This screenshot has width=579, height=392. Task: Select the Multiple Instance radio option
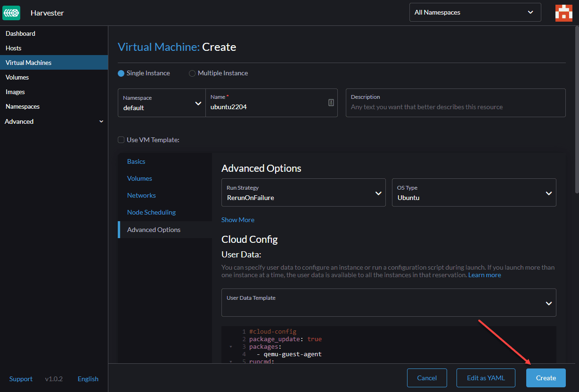pyautogui.click(x=192, y=73)
